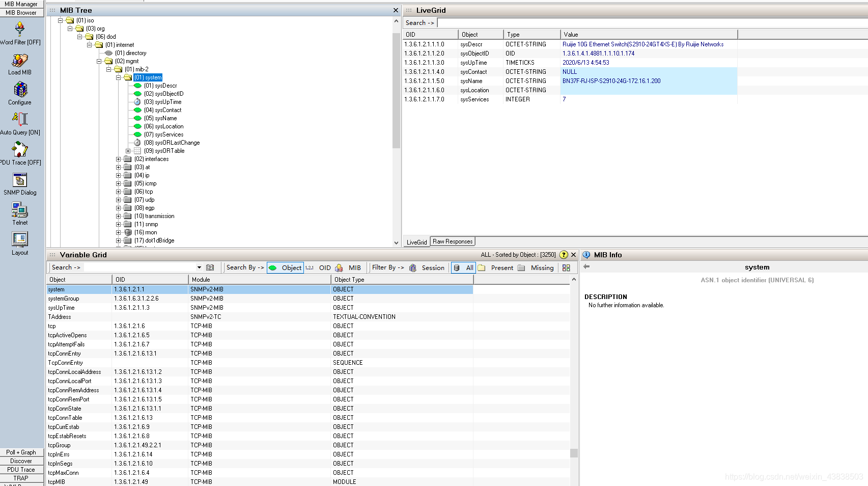This screenshot has height=486, width=868.
Task: Expand the interfaces tree node
Action: [119, 159]
